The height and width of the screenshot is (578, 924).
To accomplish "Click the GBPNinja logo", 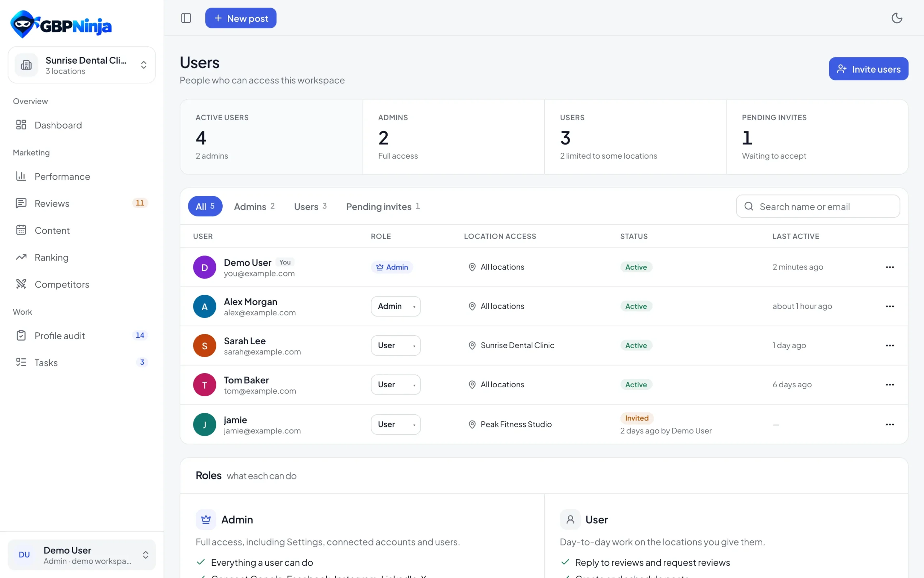I will pyautogui.click(x=61, y=25).
